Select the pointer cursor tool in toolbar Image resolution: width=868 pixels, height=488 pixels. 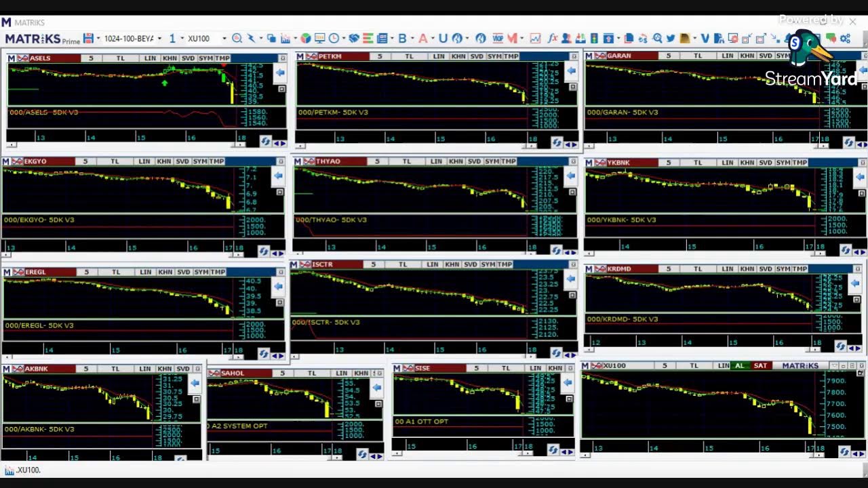point(251,39)
